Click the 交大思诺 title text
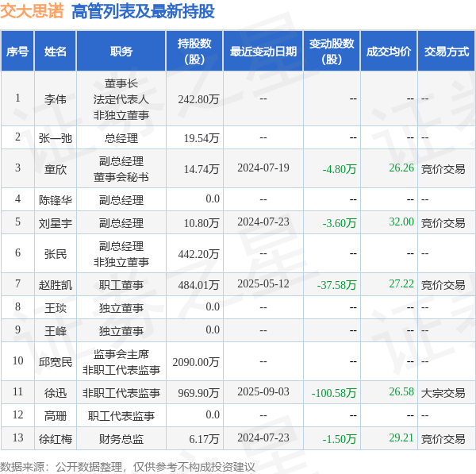The image size is (476, 474). pos(32,11)
